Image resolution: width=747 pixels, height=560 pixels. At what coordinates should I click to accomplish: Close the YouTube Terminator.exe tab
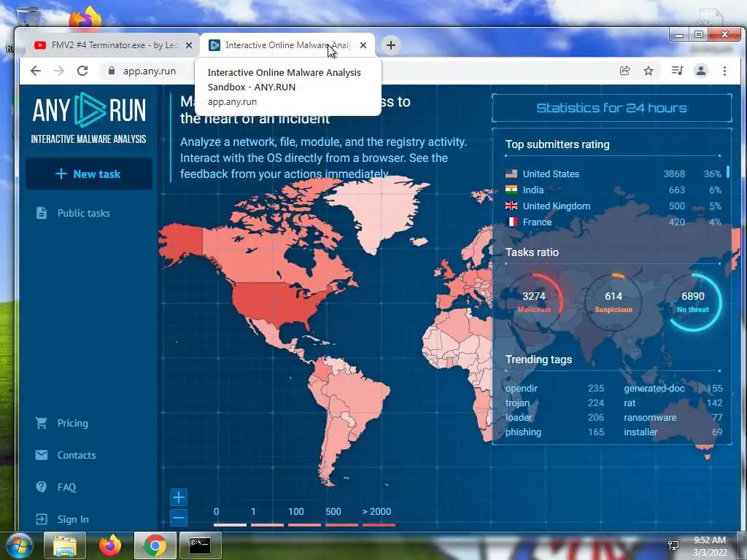point(189,45)
